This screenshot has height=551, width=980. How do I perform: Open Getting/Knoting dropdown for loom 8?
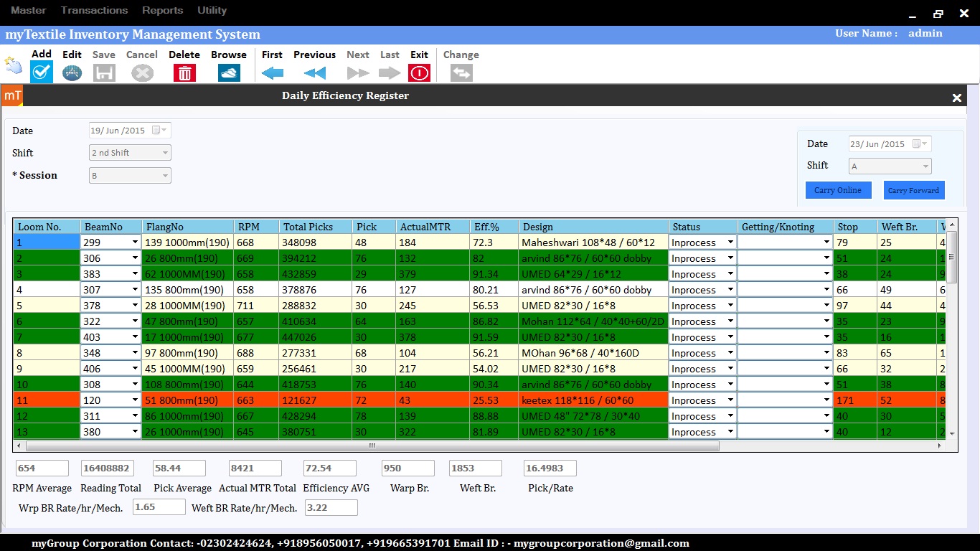point(826,353)
